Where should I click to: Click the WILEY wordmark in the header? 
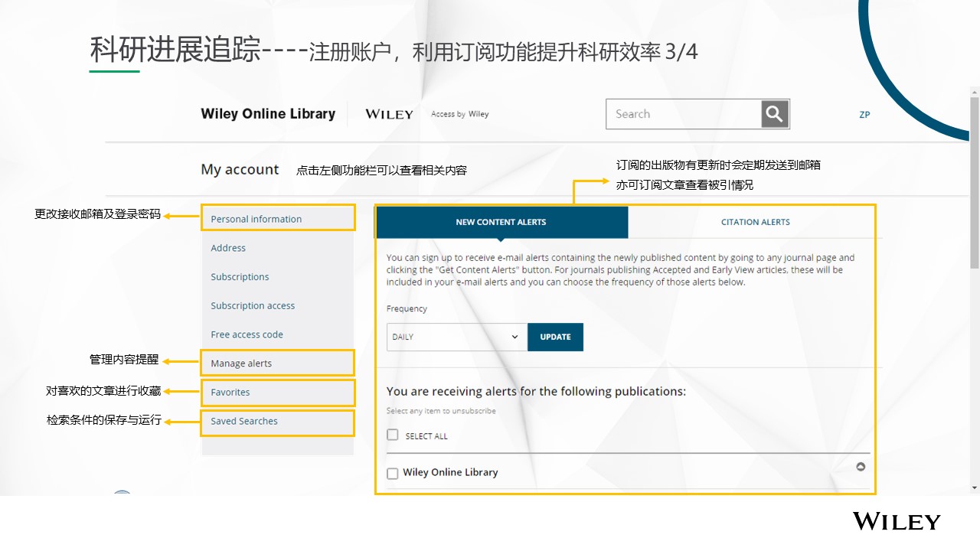tap(389, 114)
